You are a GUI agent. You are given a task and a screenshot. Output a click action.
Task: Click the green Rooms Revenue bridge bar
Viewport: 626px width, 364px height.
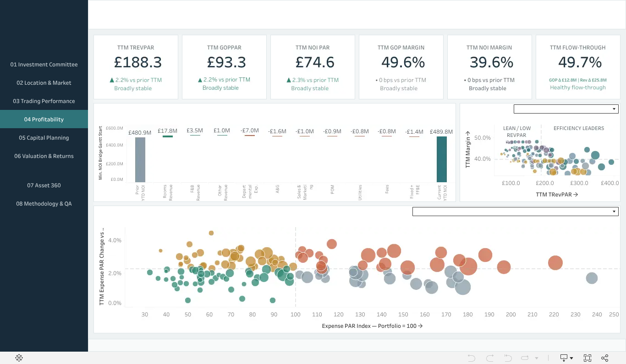pos(167,136)
